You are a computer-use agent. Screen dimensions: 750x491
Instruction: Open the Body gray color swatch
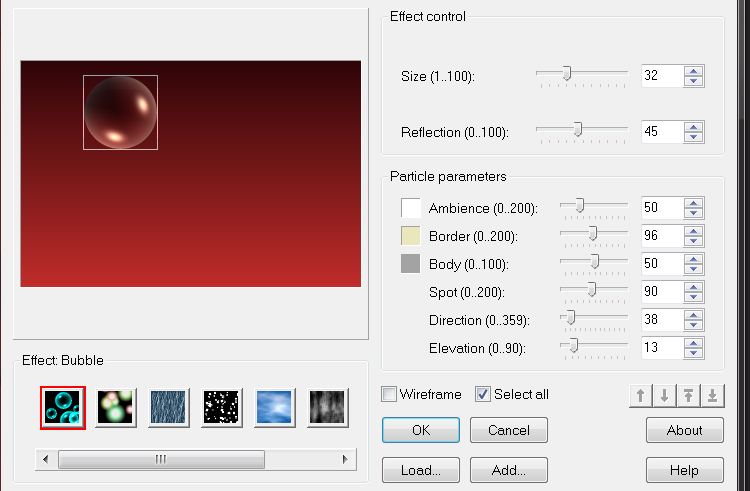(410, 263)
